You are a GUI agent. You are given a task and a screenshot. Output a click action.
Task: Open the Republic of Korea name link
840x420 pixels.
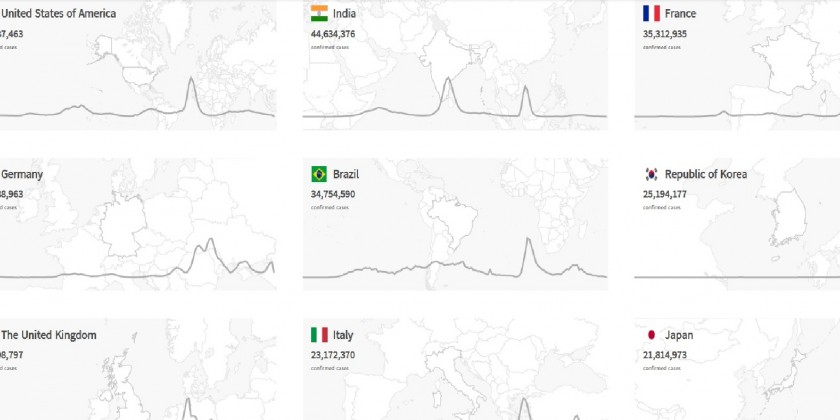(706, 174)
